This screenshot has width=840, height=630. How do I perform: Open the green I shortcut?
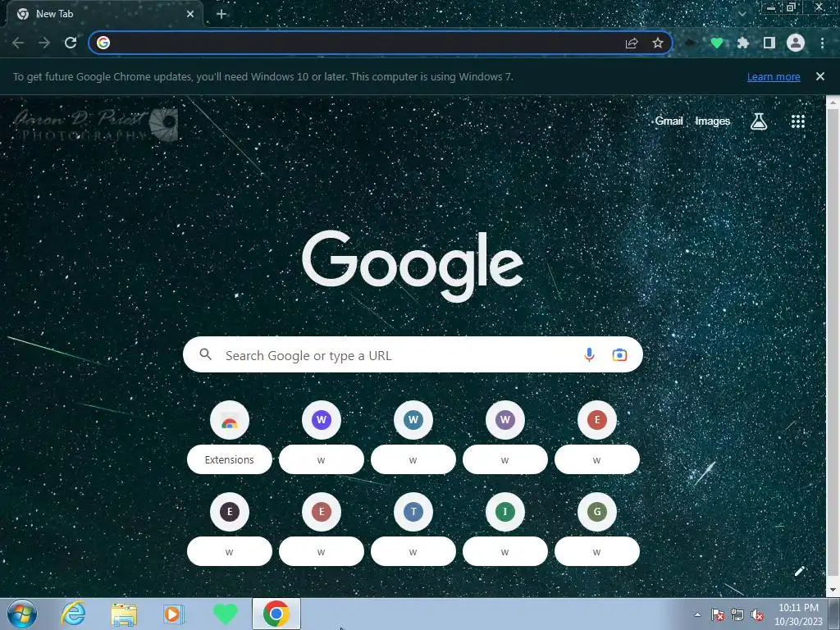(505, 528)
